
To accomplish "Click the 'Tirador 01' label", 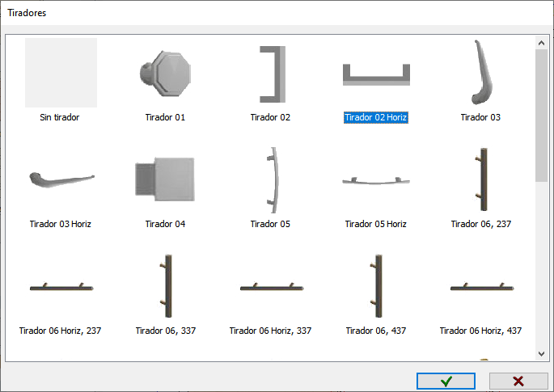I will point(165,117).
